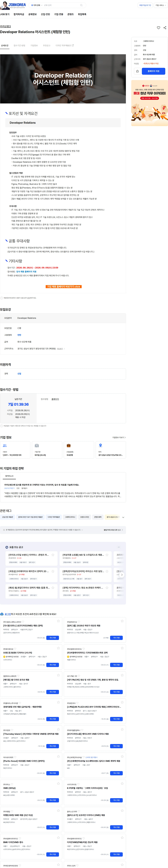Click the location pin icon for 위치
Screen dimensions: 168x868
(x=100, y=446)
